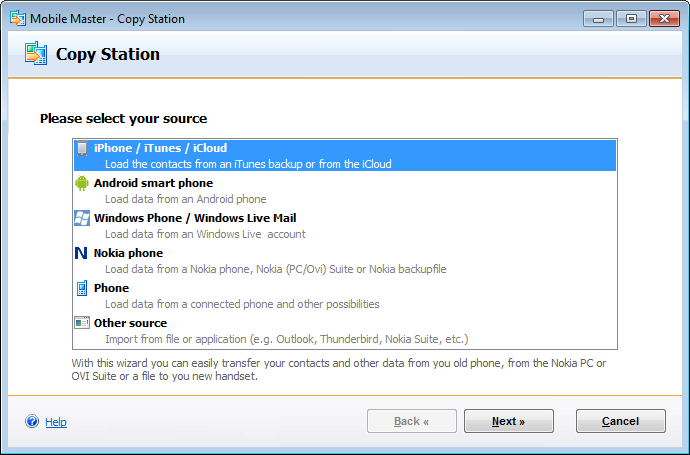
Task: Click the green Android robot icon
Action: point(82,183)
